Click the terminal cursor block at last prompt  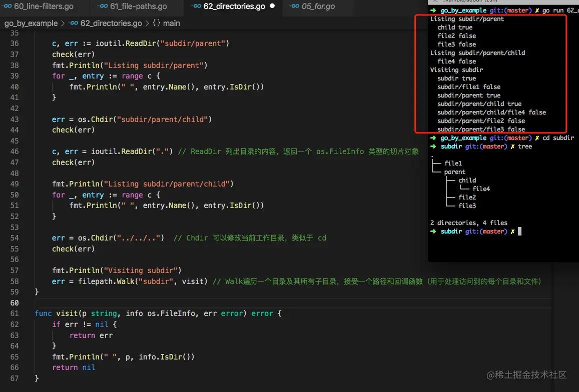[x=519, y=231]
